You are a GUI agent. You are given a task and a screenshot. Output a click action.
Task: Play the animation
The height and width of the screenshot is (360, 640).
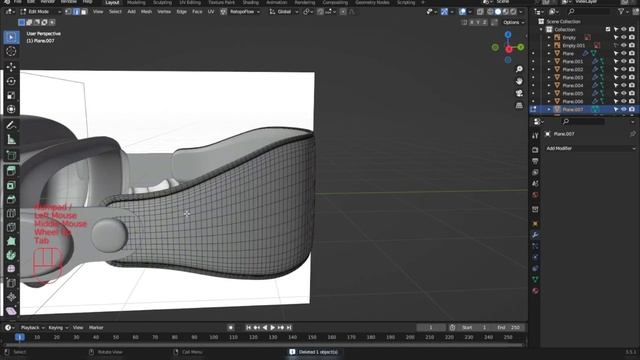point(273,328)
